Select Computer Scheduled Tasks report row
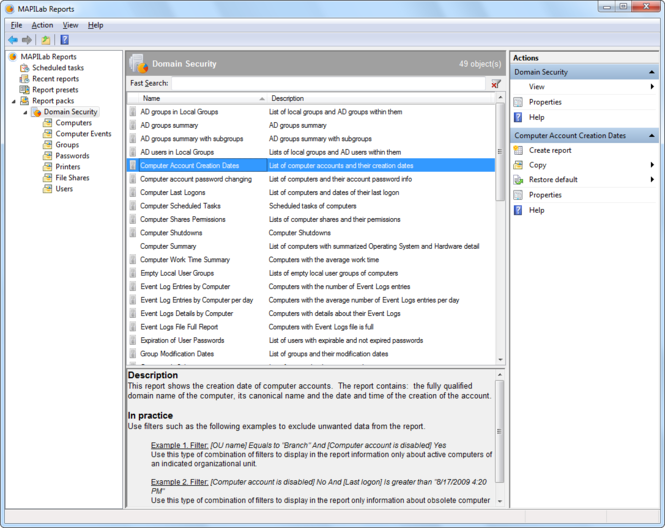The height and width of the screenshot is (528, 665). (x=311, y=206)
